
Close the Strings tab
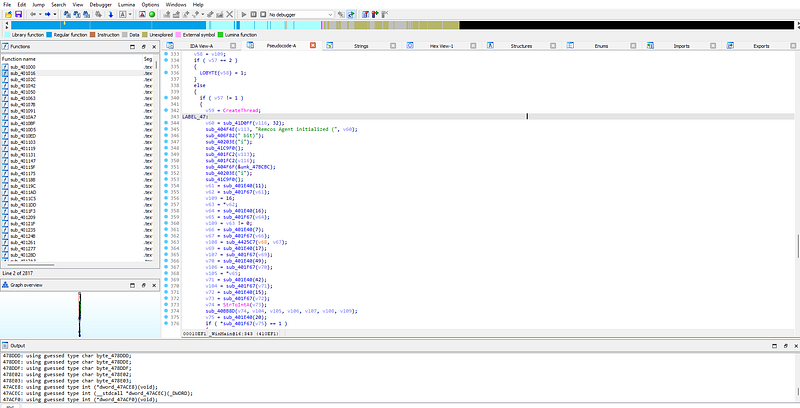393,45
